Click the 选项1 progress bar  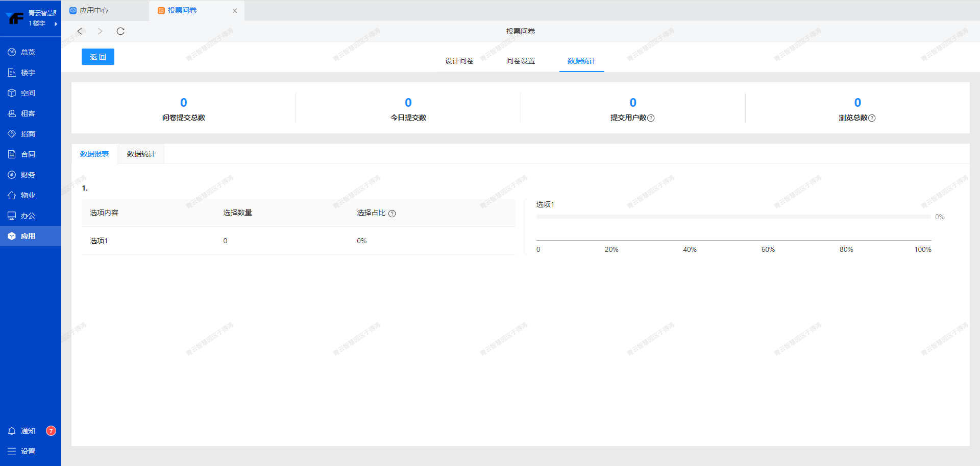click(733, 217)
